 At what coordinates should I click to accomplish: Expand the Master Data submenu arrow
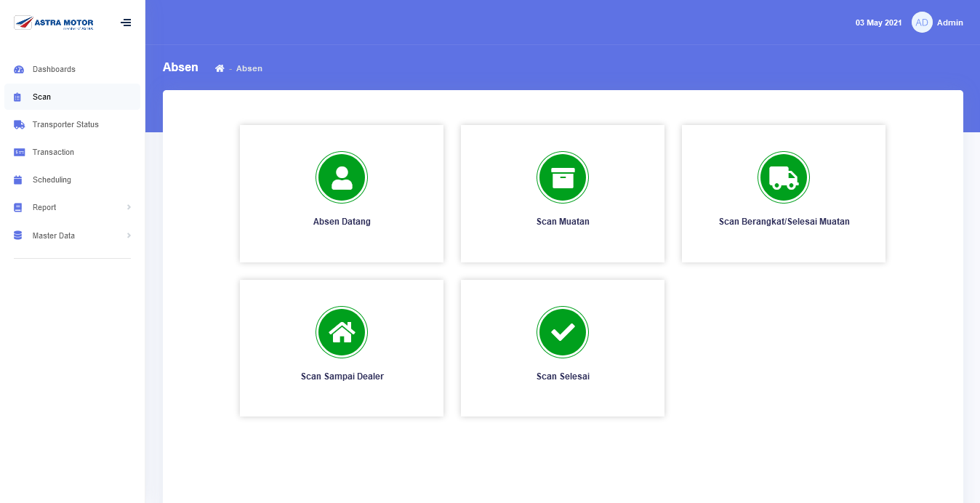tap(129, 236)
